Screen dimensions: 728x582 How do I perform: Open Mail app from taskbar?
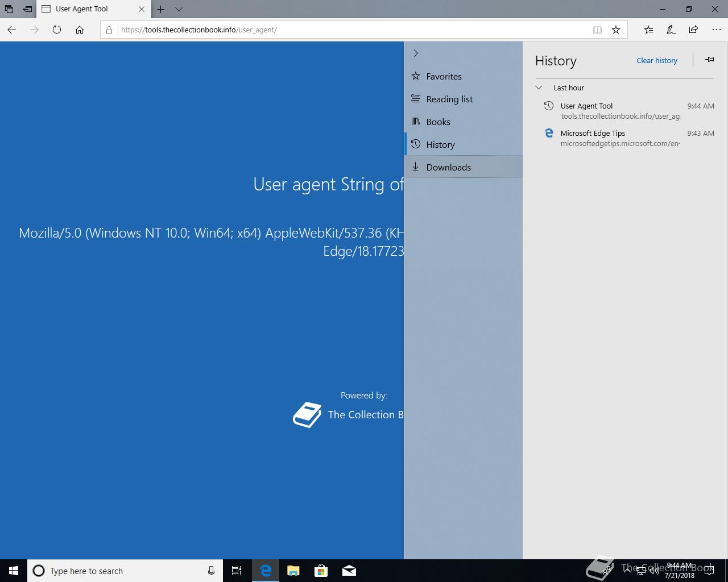click(x=349, y=571)
